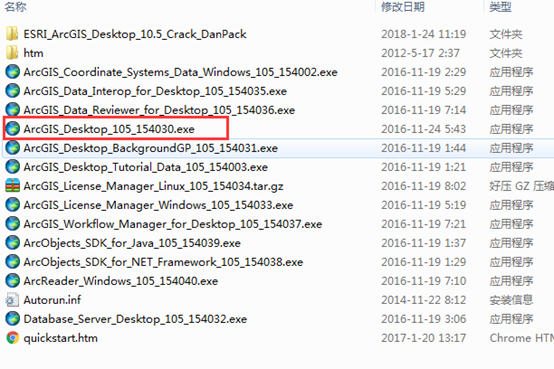Click the 文件夹 type cell of htm row
554x369 pixels.
click(506, 53)
